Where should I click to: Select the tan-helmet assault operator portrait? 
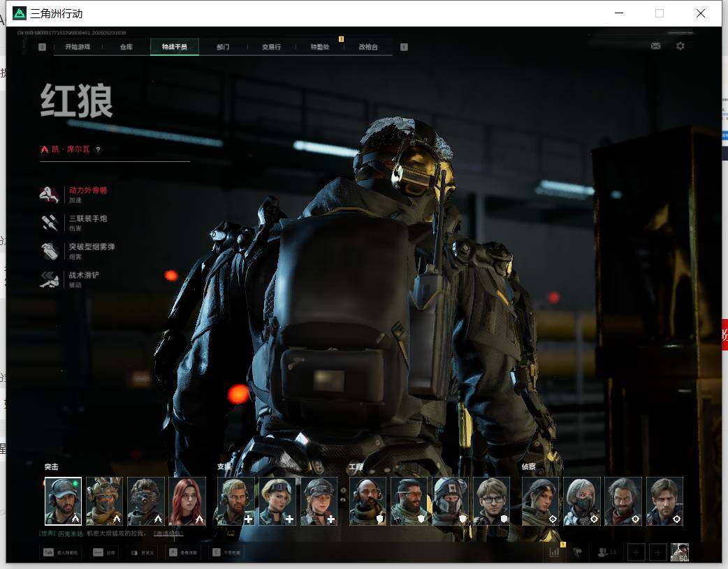pos(105,501)
